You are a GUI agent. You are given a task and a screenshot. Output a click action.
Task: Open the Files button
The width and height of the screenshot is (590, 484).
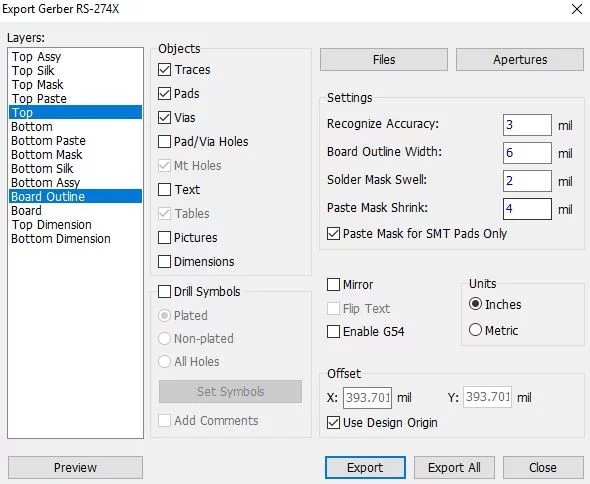click(x=384, y=59)
